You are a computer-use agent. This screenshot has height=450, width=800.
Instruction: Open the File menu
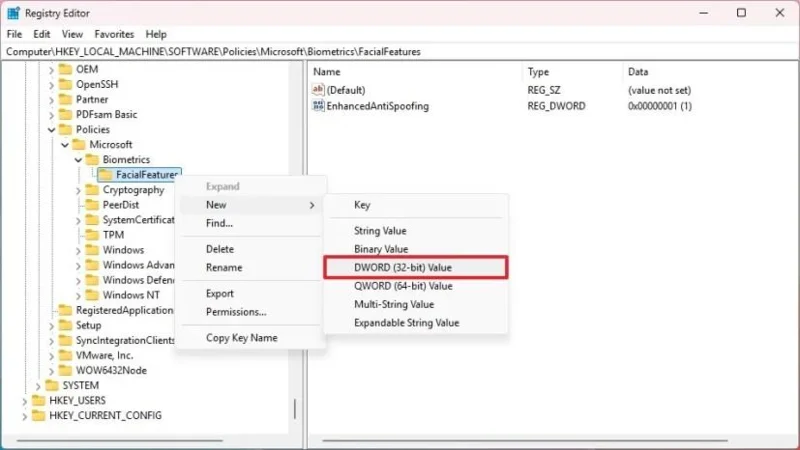click(x=14, y=34)
